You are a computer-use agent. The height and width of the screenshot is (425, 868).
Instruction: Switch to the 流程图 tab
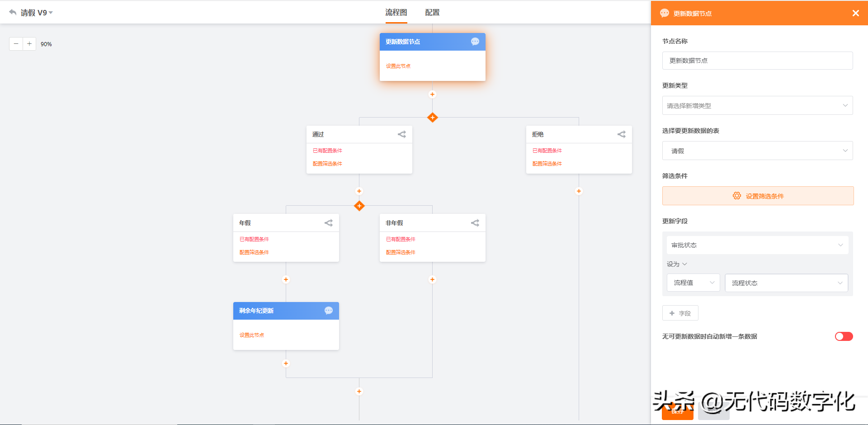(x=396, y=13)
